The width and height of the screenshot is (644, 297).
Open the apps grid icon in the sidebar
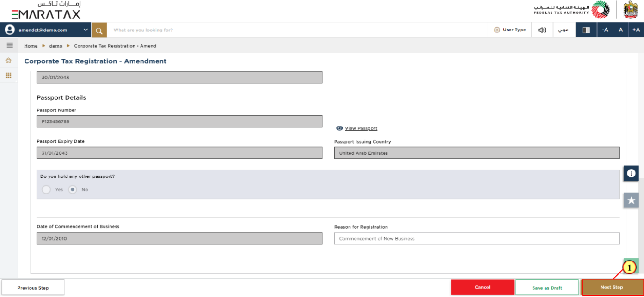point(8,75)
